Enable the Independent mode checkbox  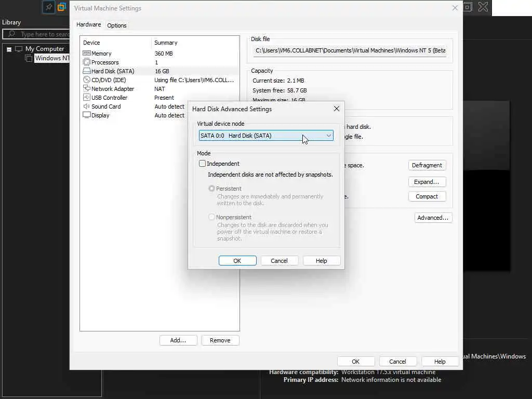[202, 164]
